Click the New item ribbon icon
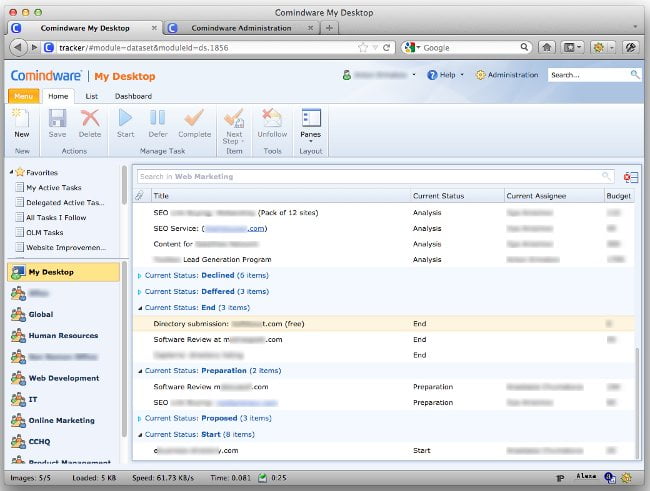Screen dimensions: 650x491 point(21,118)
